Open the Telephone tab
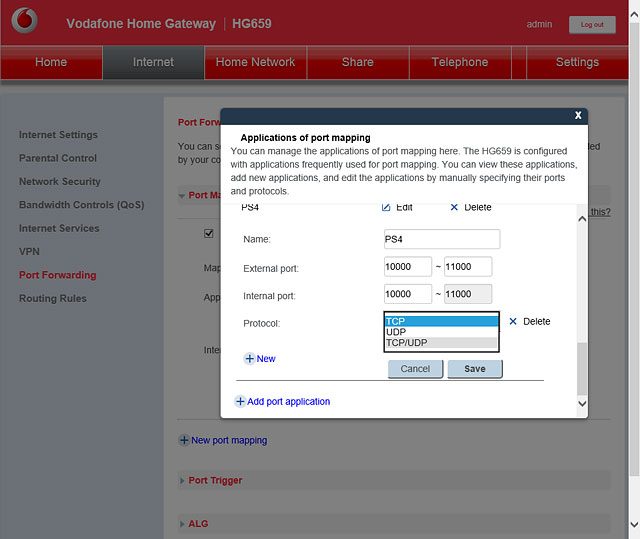The height and width of the screenshot is (539, 640). [x=460, y=62]
